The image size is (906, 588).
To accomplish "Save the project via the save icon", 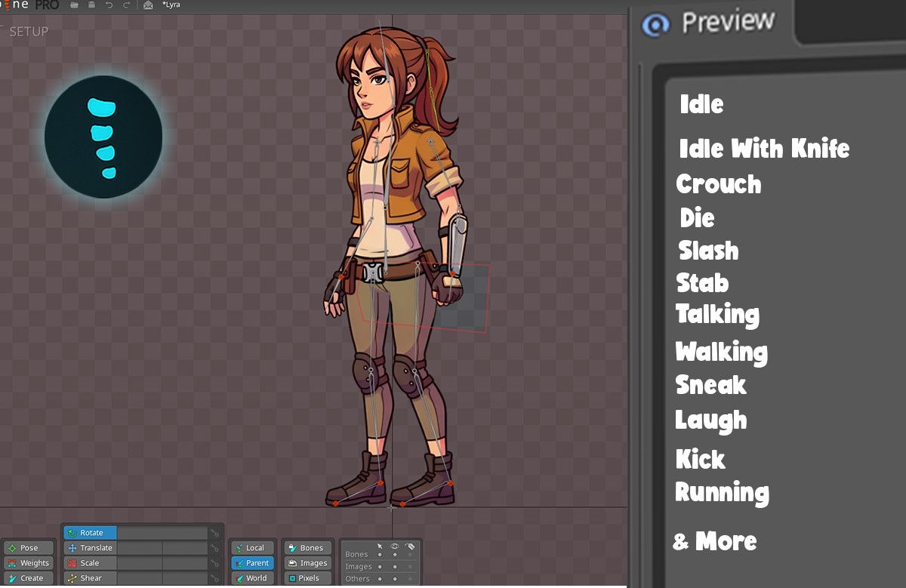I will (92, 5).
